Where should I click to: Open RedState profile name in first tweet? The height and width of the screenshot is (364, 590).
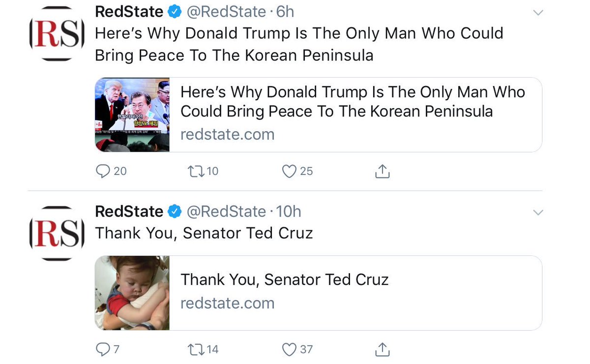pyautogui.click(x=129, y=12)
